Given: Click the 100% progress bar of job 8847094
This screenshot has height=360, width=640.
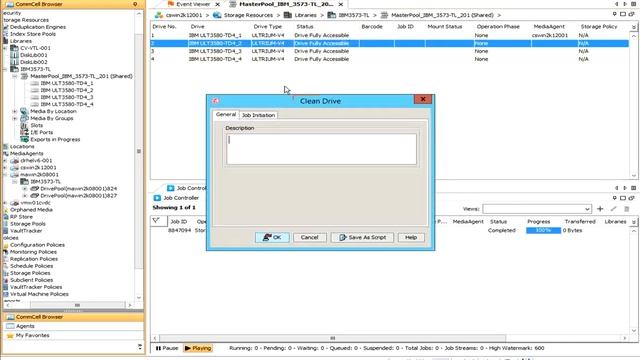Looking at the screenshot, I should pos(543,231).
